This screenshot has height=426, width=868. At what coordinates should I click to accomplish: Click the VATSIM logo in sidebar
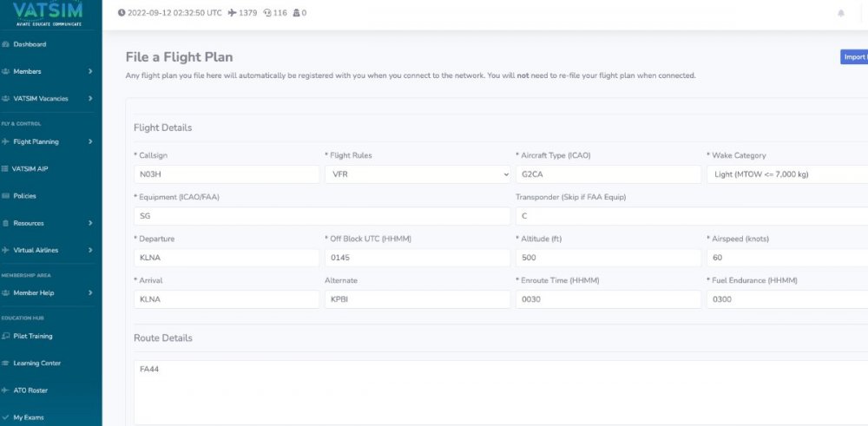(x=49, y=12)
